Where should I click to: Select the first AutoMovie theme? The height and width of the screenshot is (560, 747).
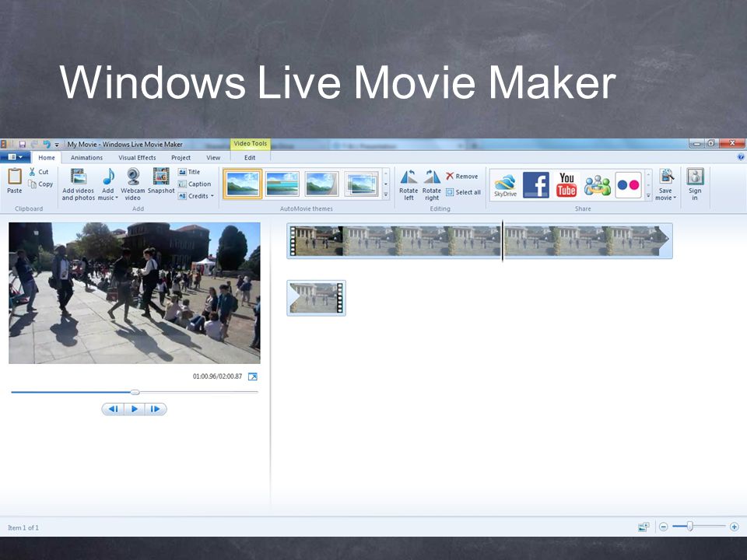(243, 184)
